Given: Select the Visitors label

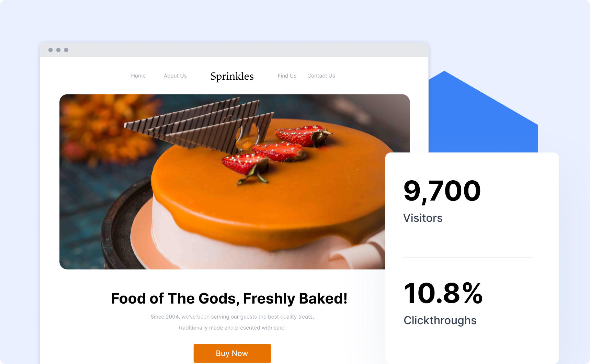Looking at the screenshot, I should (423, 218).
